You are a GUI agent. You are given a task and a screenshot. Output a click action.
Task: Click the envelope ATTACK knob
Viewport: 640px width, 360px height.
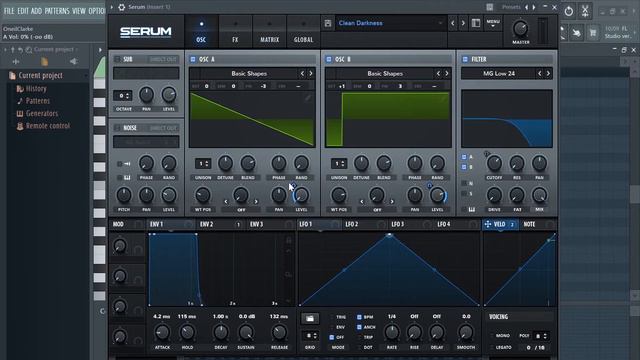pos(162,332)
